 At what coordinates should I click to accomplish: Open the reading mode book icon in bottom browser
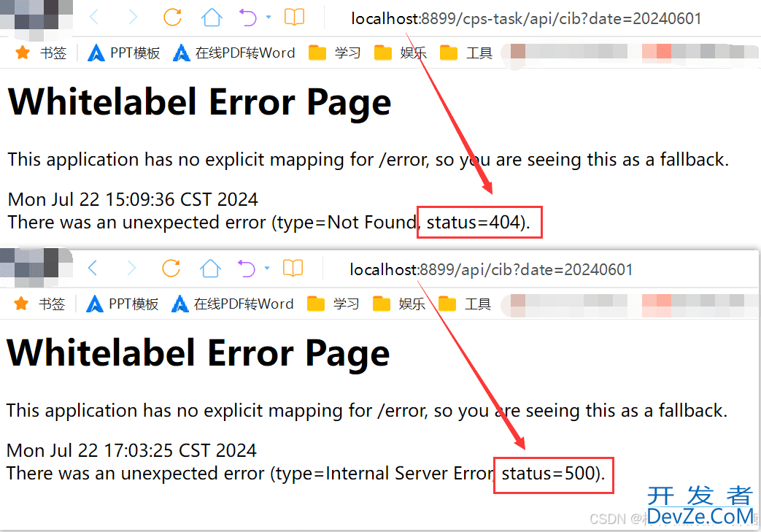coord(293,268)
